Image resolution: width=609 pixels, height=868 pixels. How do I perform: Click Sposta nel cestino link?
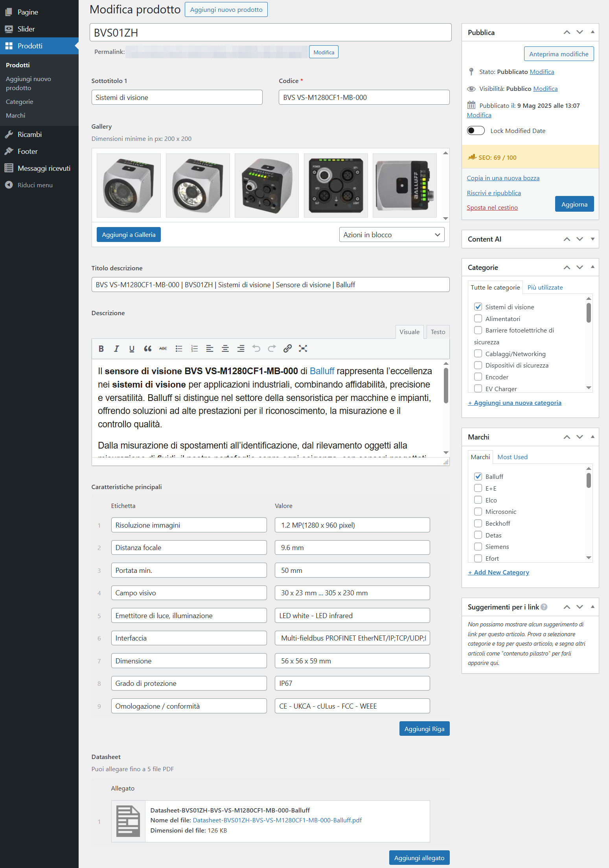pos(492,208)
